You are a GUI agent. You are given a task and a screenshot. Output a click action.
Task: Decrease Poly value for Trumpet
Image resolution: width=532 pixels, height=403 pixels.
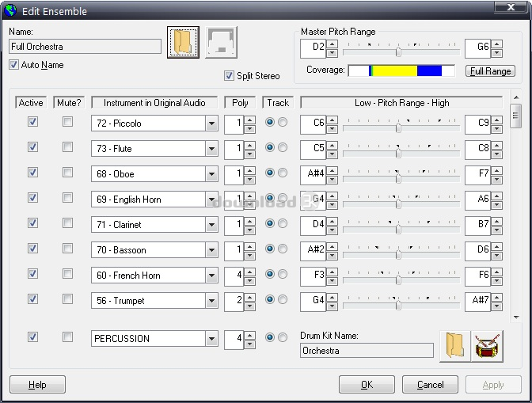(x=249, y=306)
